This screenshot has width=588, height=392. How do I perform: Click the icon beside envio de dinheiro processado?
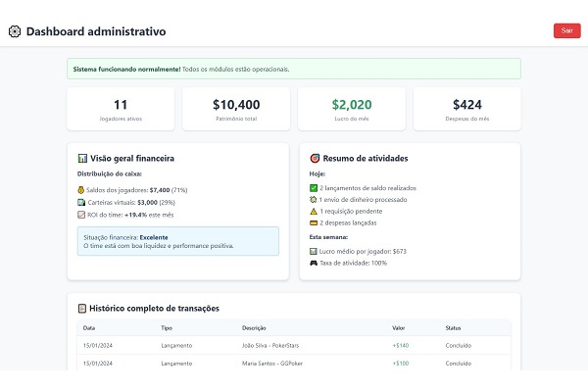(x=314, y=200)
